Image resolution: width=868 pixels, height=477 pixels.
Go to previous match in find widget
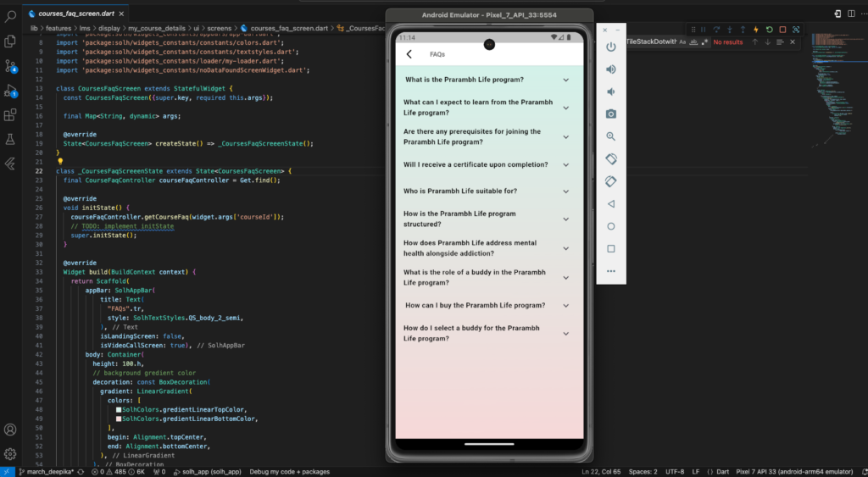(x=754, y=42)
